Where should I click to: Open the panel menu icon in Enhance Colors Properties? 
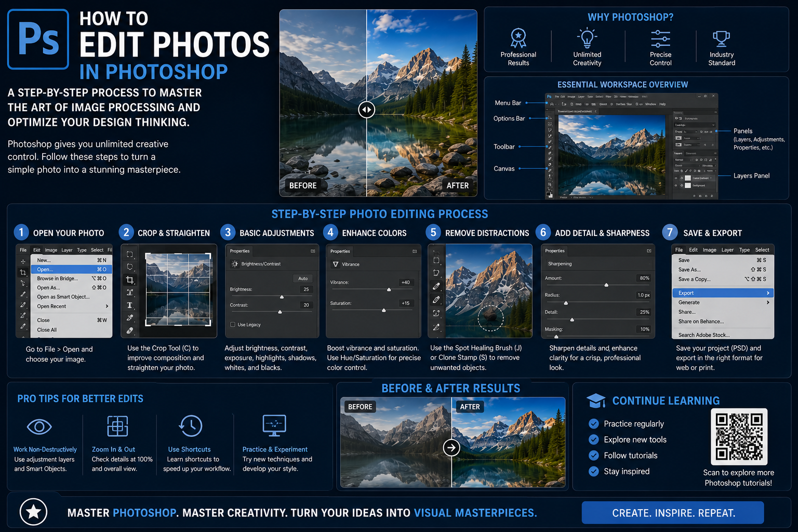pos(415,251)
